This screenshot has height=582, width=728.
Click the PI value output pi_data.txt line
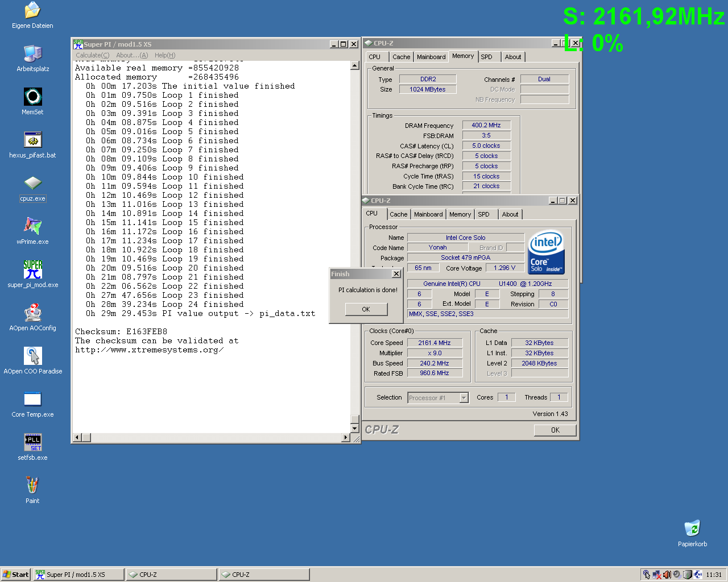201,314
